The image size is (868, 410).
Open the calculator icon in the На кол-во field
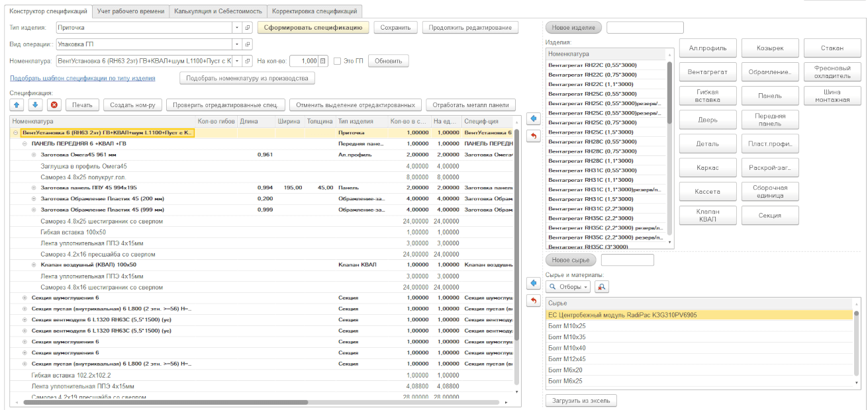pyautogui.click(x=323, y=61)
